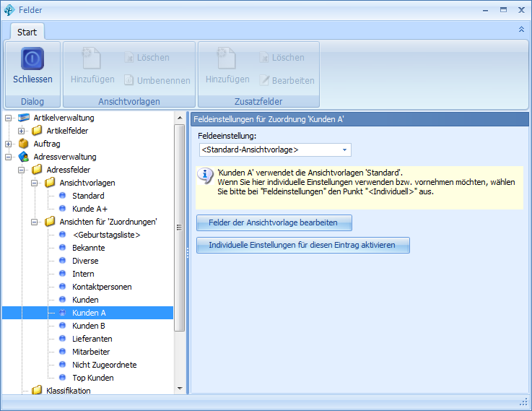Collapse the Ansichten für 'Zuordnungen' node

[34, 222]
